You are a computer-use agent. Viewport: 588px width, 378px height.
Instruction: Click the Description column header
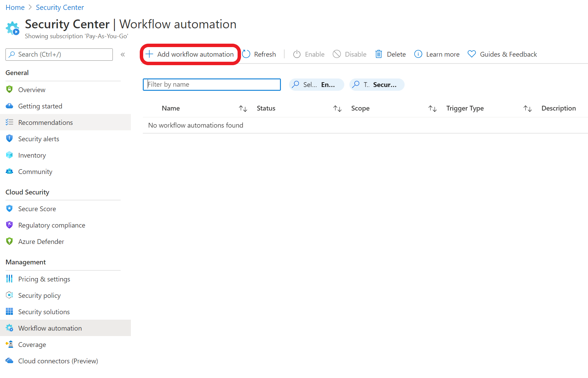pos(559,108)
